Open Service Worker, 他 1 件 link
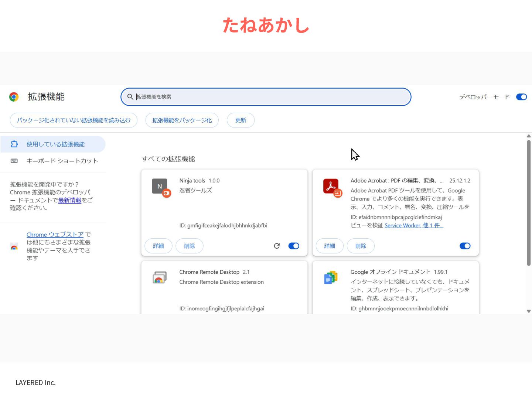The image size is (532, 399). tap(414, 225)
